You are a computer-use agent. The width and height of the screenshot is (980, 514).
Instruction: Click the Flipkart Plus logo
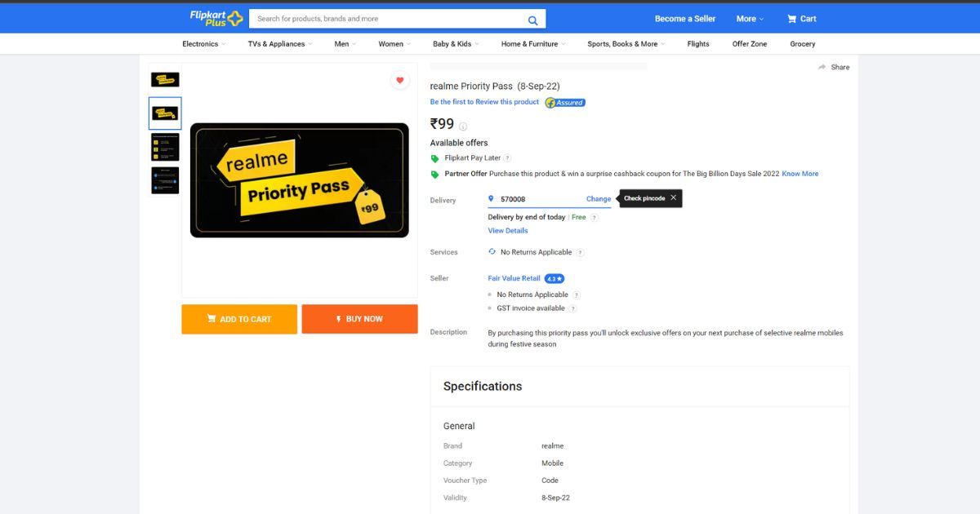point(216,18)
